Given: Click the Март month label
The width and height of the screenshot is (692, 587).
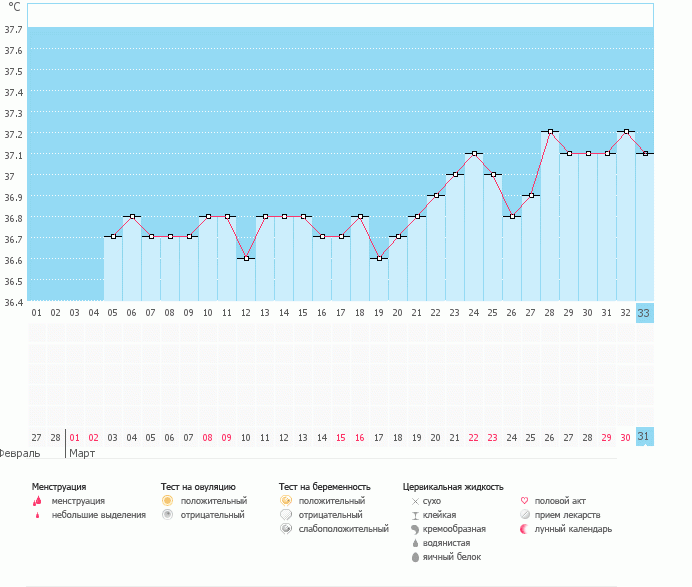Looking at the screenshot, I should click(x=83, y=453).
